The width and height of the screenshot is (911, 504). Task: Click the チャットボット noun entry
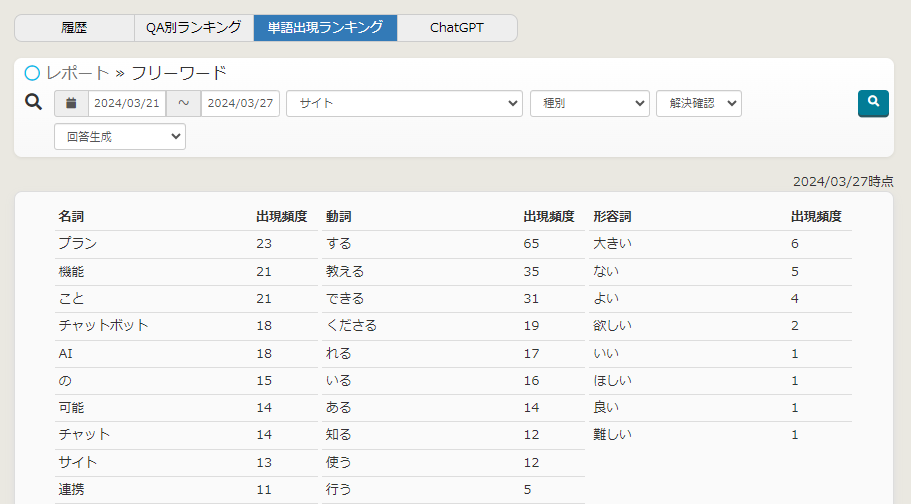tap(104, 326)
